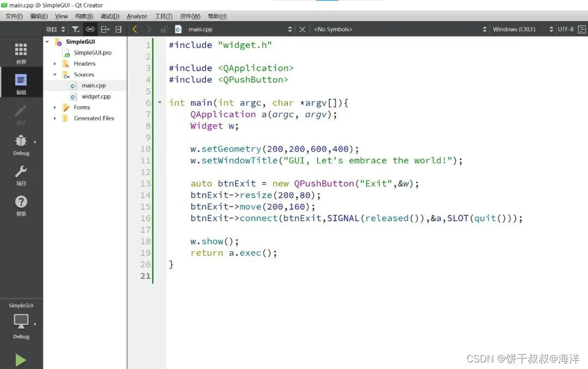588x369 pixels.
Task: Open the View menu
Action: [61, 16]
